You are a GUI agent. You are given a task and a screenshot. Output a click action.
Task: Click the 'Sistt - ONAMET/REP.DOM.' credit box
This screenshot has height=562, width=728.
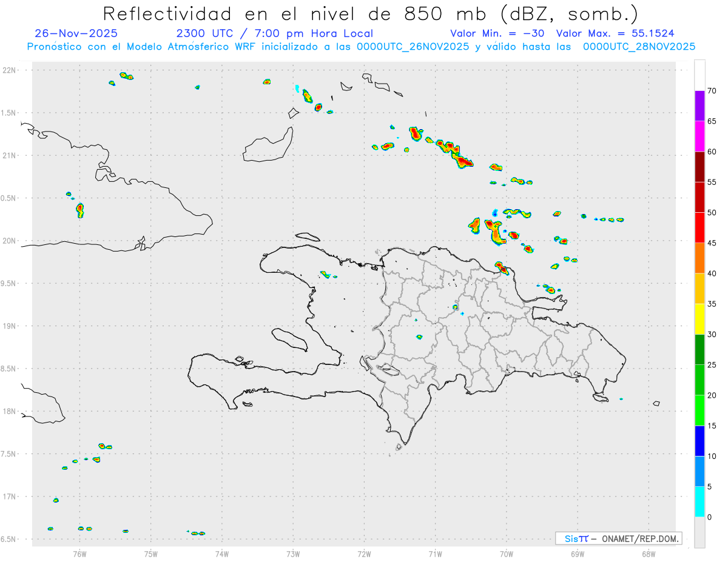click(x=619, y=538)
